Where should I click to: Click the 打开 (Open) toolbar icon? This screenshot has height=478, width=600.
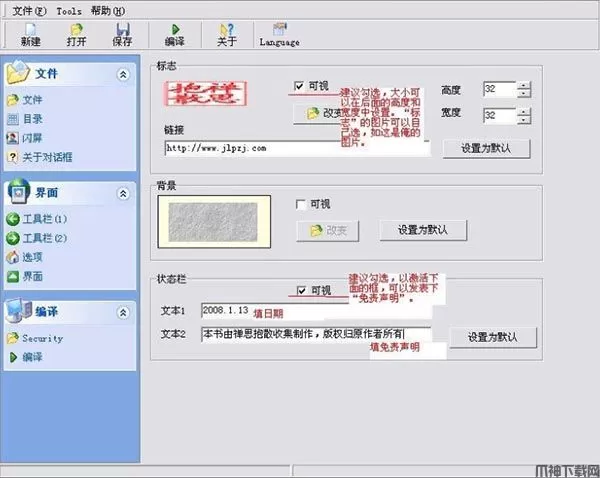pyautogui.click(x=77, y=34)
